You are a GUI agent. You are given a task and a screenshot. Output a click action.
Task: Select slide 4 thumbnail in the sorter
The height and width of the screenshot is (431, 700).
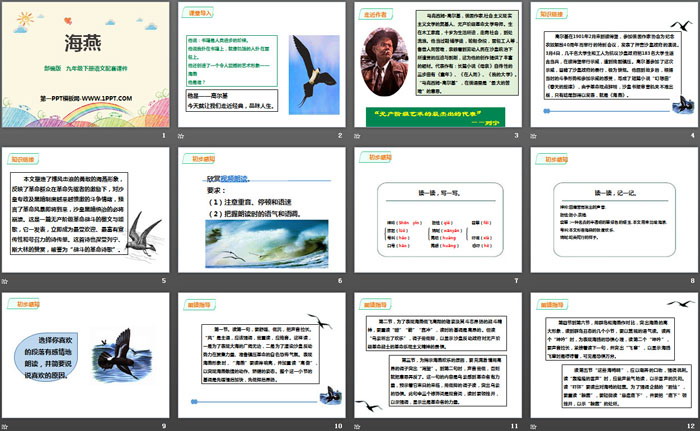[614, 65]
